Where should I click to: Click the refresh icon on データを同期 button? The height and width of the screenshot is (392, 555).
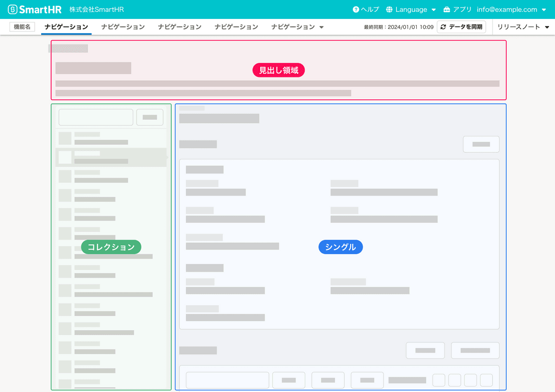click(x=442, y=26)
